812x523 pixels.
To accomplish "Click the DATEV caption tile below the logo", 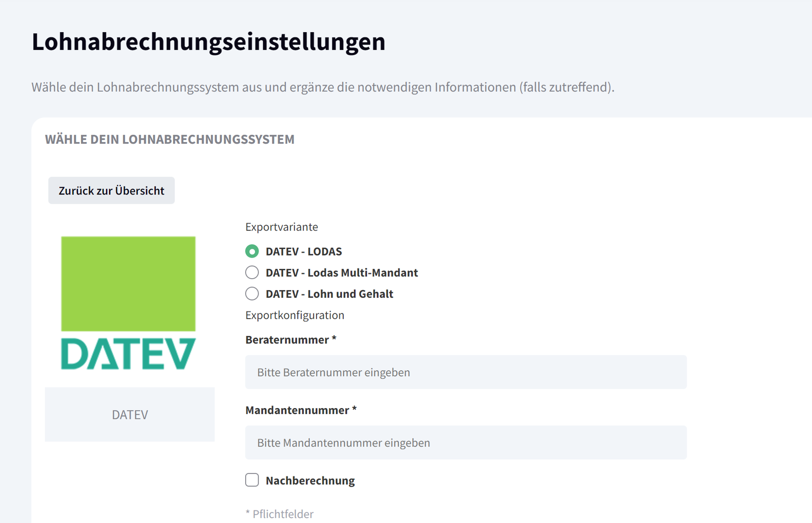I will click(130, 414).
